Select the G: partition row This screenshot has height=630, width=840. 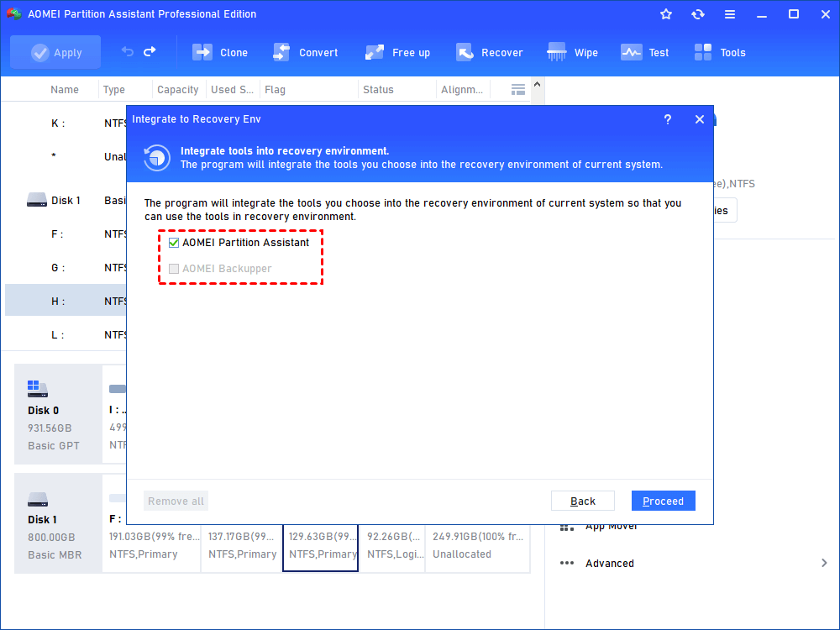click(x=66, y=267)
